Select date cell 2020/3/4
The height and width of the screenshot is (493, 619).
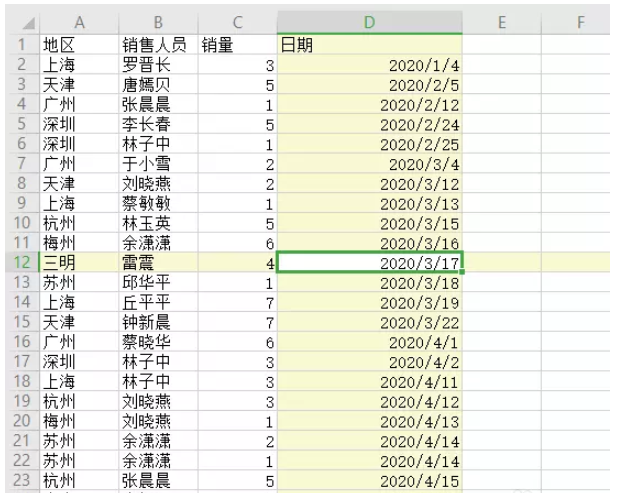click(370, 163)
